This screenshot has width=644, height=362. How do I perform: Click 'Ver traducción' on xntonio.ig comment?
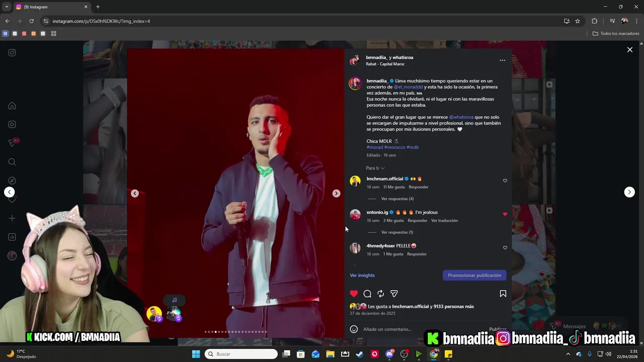pyautogui.click(x=444, y=221)
